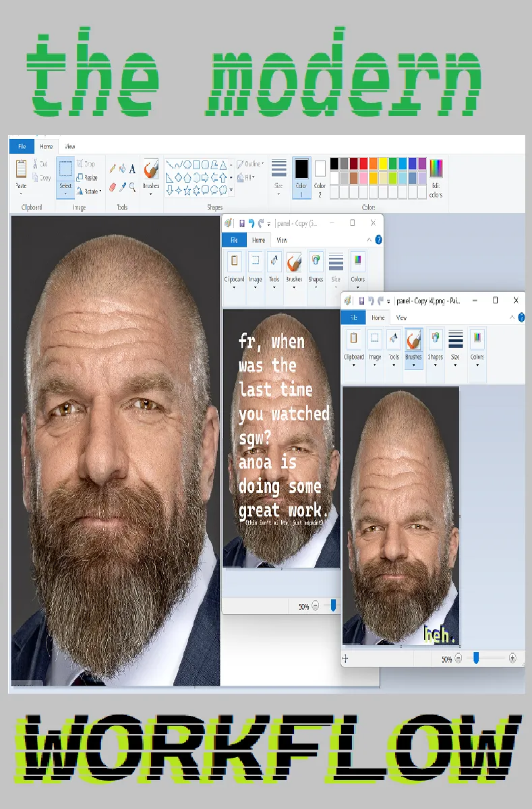The image size is (532, 809).
Task: Select the Fill with color bucket tool
Action: (x=122, y=169)
